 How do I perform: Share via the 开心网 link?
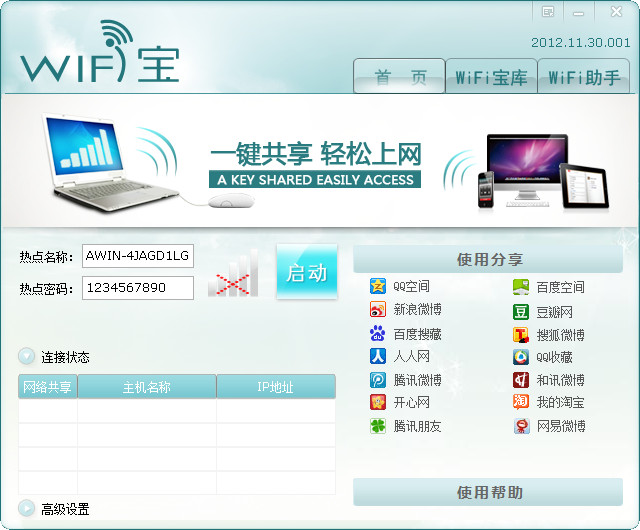click(411, 402)
